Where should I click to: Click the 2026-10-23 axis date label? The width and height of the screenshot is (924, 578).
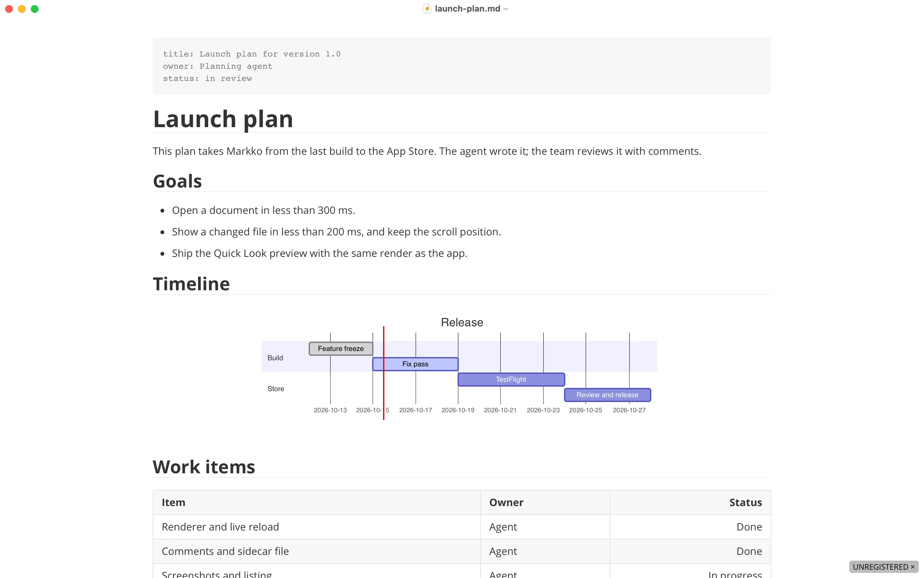point(543,410)
